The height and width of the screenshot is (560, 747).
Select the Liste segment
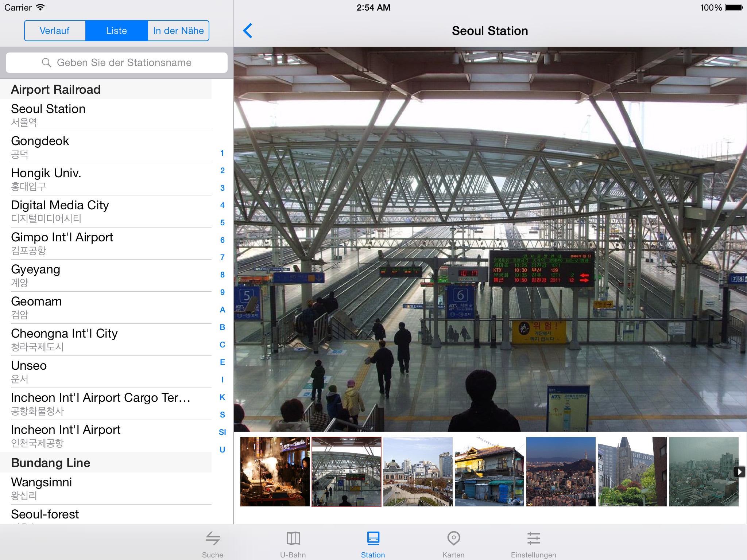tap(116, 31)
